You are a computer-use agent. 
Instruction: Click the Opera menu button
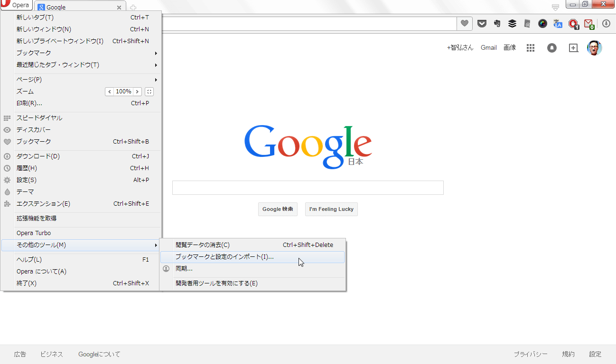(16, 6)
